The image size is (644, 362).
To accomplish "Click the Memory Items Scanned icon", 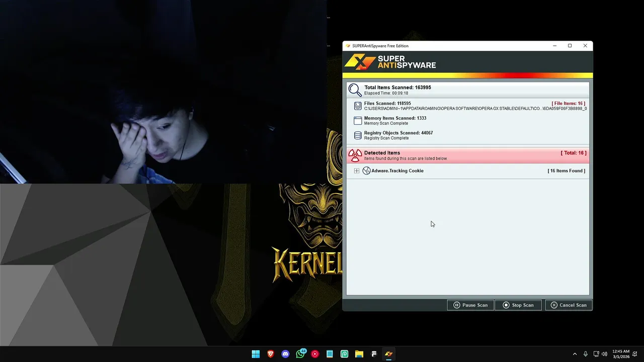I will click(x=358, y=121).
